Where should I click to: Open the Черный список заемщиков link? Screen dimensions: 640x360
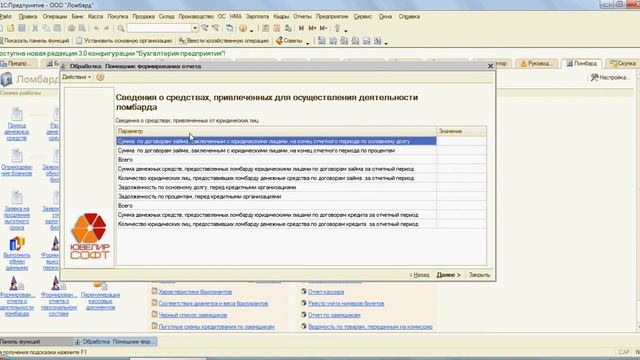[192, 315]
